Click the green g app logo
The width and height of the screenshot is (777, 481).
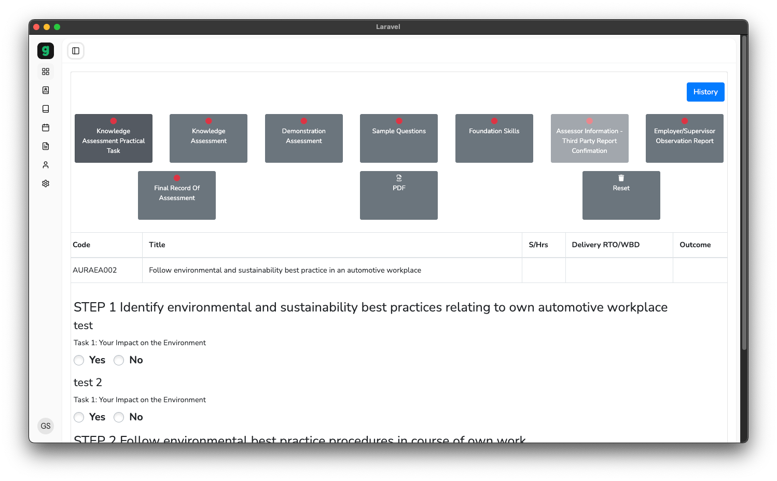point(45,51)
